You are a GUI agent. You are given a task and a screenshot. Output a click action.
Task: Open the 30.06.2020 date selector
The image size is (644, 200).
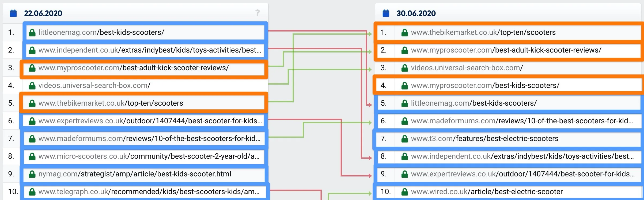416,13
